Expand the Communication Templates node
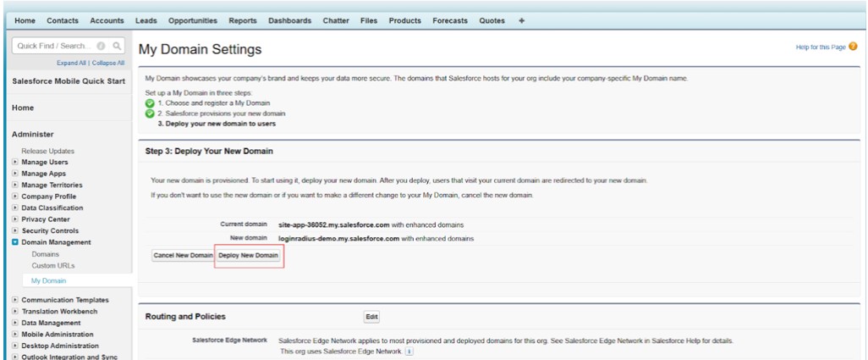 tap(15, 300)
